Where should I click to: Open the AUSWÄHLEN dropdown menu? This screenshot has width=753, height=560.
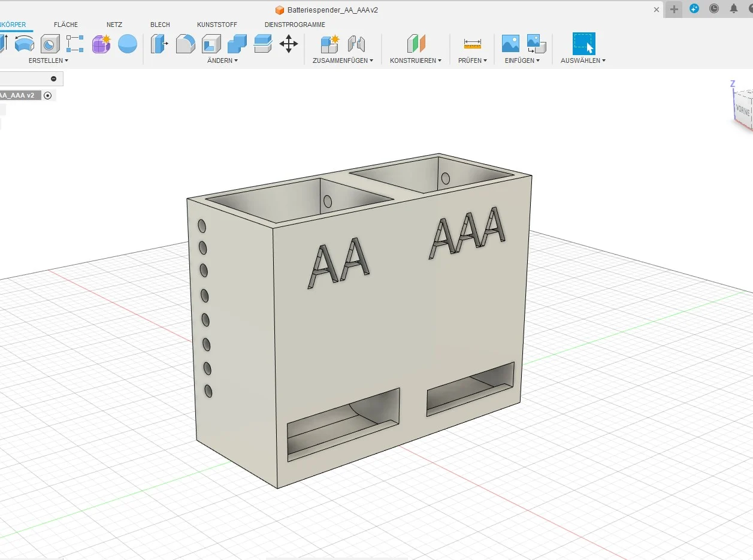click(x=583, y=60)
